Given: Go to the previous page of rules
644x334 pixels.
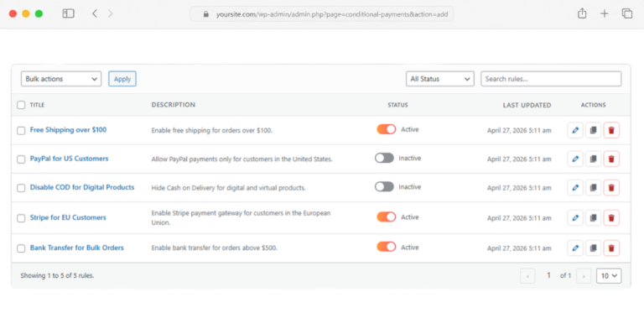Looking at the screenshot, I should (527, 276).
